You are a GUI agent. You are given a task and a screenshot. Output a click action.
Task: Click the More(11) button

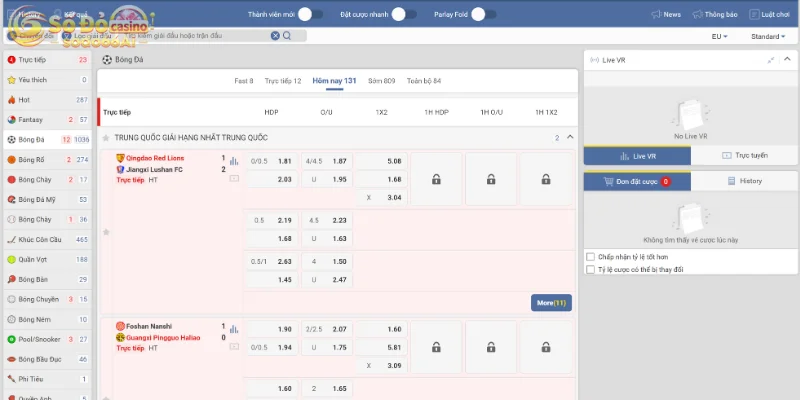[x=551, y=302]
